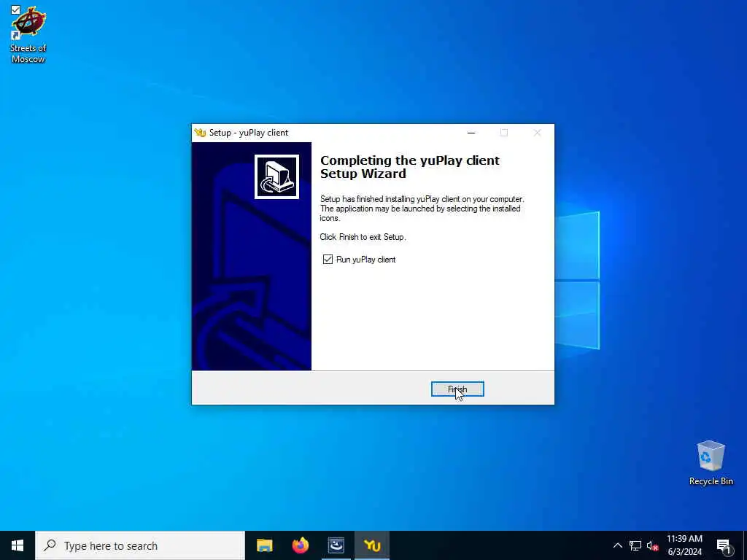The height and width of the screenshot is (560, 747).
Task: Show hidden system tray icons
Action: [617, 545]
